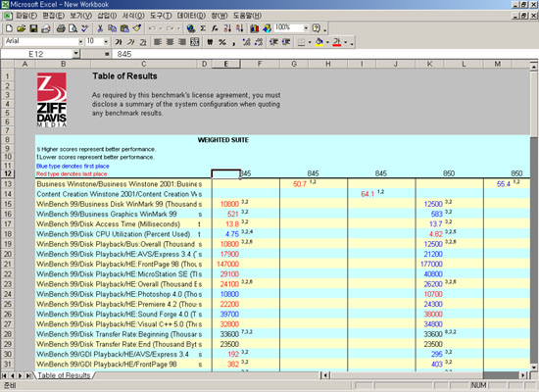Open Fill Color dropdown arrow
The image size is (539, 392).
(327, 42)
